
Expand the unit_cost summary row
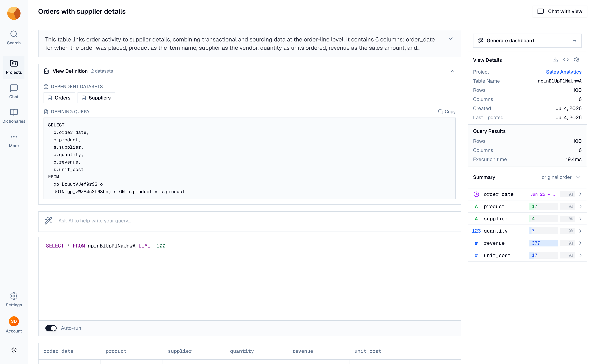[x=580, y=255]
